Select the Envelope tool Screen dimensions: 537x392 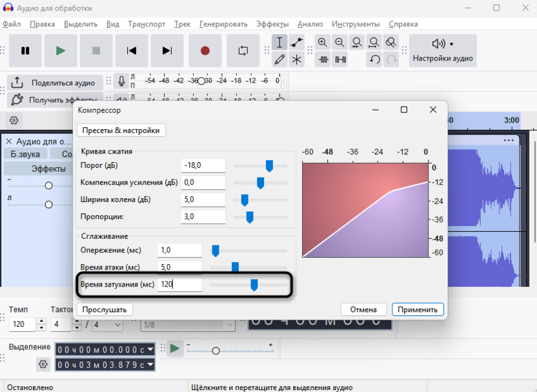pos(297,43)
